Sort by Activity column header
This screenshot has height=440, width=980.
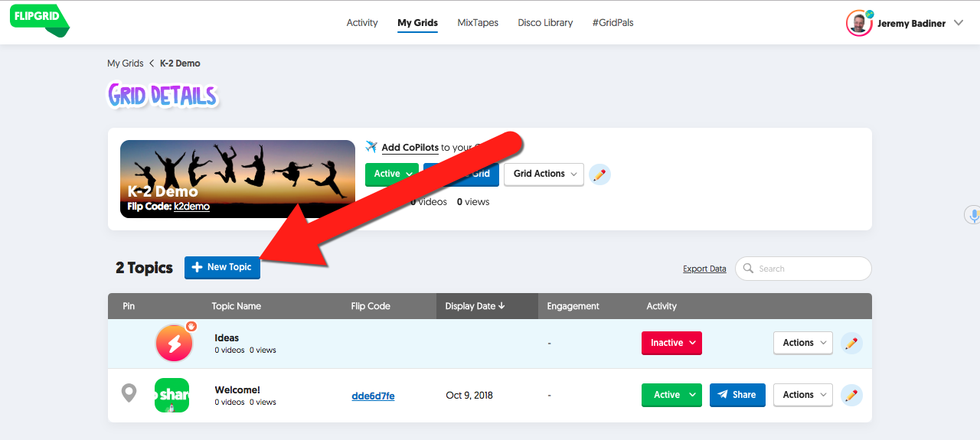coord(661,306)
